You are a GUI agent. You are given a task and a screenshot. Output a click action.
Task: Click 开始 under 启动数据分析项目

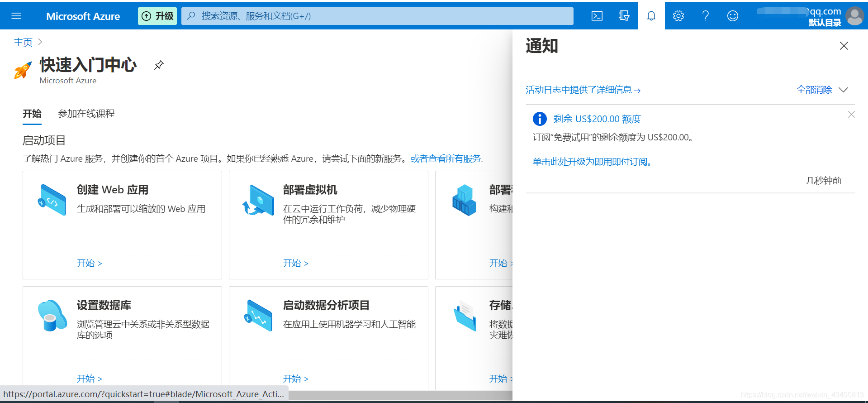coord(296,379)
